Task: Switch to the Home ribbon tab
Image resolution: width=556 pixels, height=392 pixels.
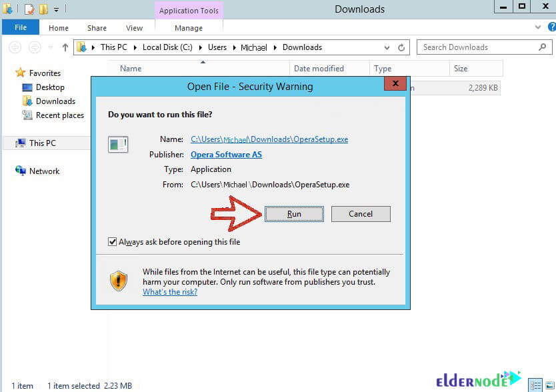Action: tap(59, 28)
